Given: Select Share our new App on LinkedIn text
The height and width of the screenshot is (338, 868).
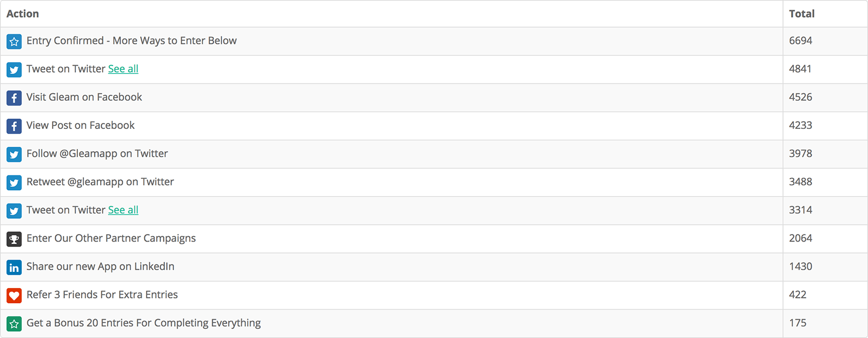Looking at the screenshot, I should [x=101, y=266].
